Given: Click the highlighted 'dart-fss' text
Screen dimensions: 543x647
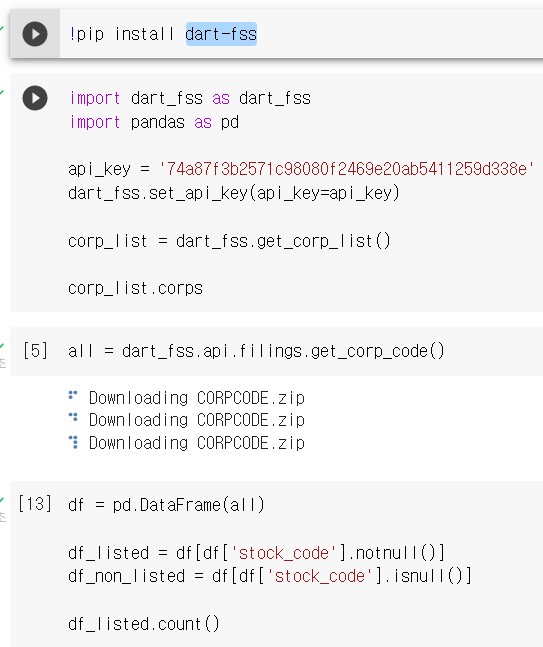Looking at the screenshot, I should click(221, 34).
